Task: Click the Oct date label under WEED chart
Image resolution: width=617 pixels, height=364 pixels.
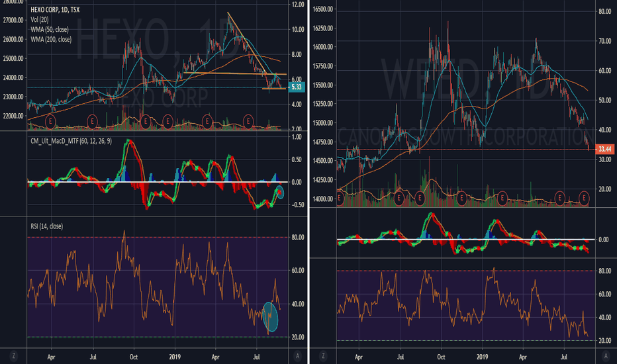Action: (441, 357)
